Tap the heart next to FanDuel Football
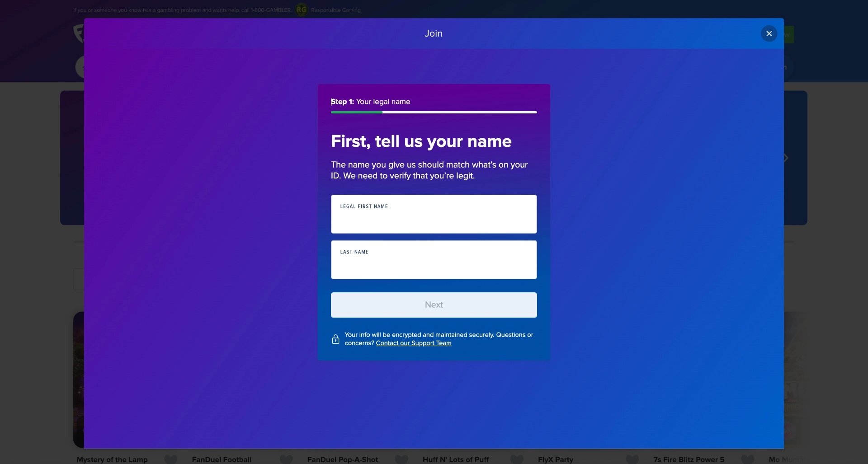This screenshot has width=868, height=464. [x=286, y=459]
